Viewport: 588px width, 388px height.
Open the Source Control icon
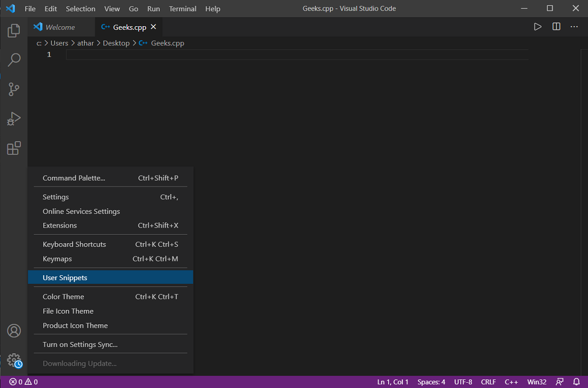click(14, 89)
